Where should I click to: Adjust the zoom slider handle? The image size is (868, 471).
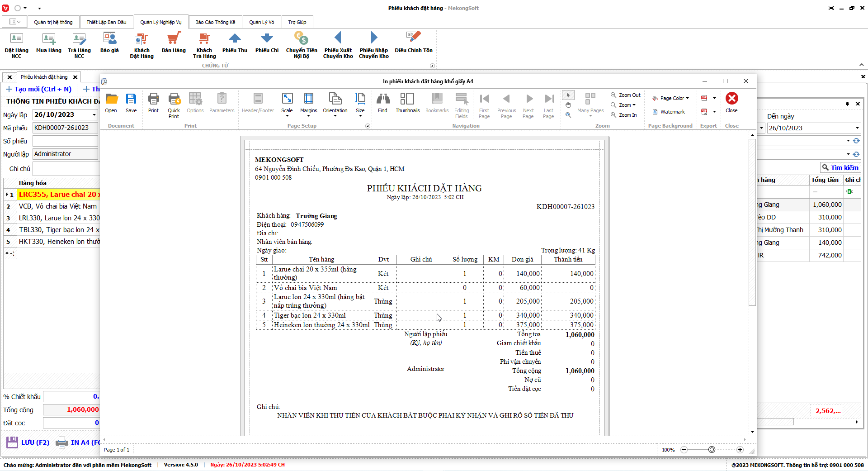[x=712, y=450]
